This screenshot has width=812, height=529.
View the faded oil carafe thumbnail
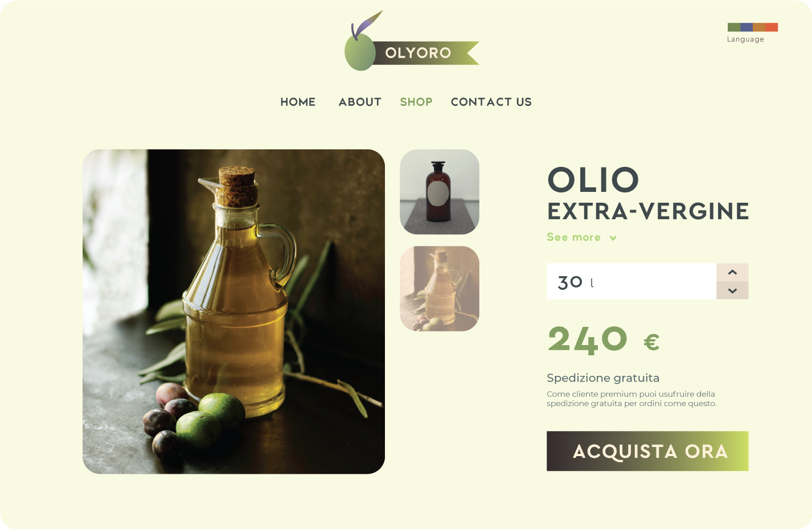440,289
